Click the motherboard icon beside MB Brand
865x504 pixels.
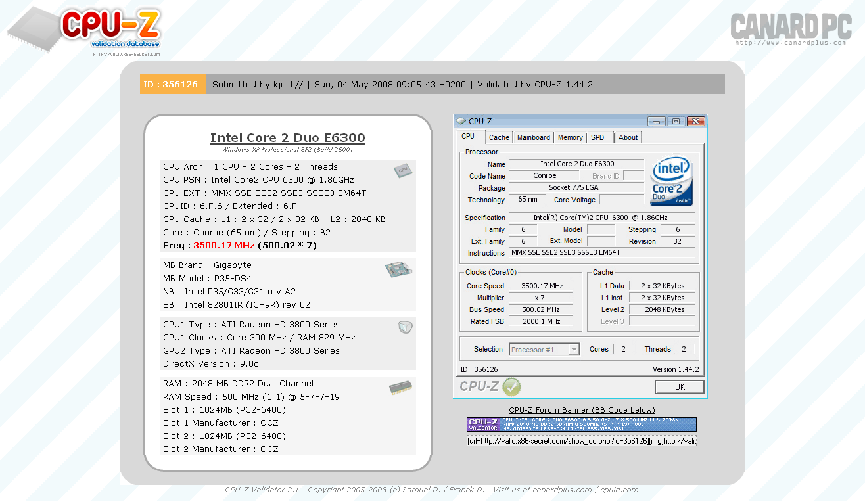coord(398,269)
